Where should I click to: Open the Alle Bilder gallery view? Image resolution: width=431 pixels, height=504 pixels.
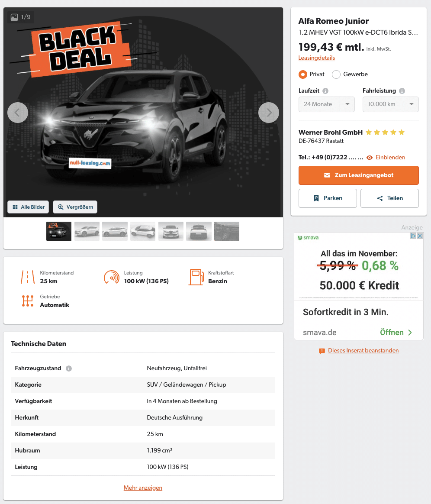pyautogui.click(x=28, y=207)
